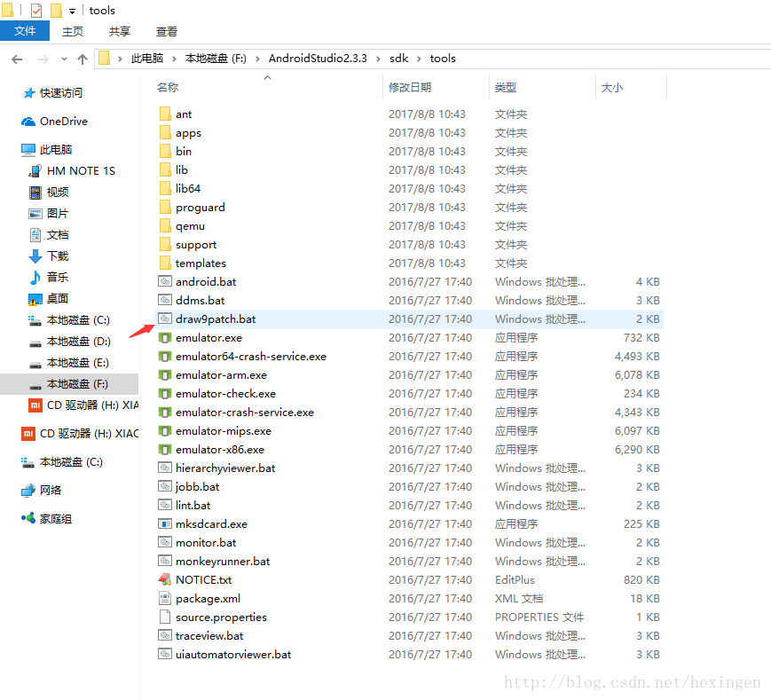Open recent locations dropdown arrow
The width and height of the screenshot is (771, 700).
pos(64,59)
